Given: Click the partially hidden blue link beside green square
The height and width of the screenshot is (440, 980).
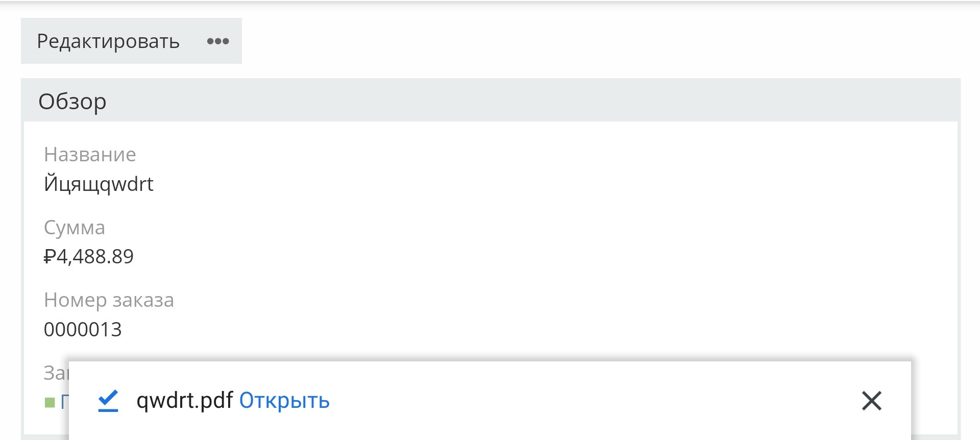Looking at the screenshot, I should point(64,403).
